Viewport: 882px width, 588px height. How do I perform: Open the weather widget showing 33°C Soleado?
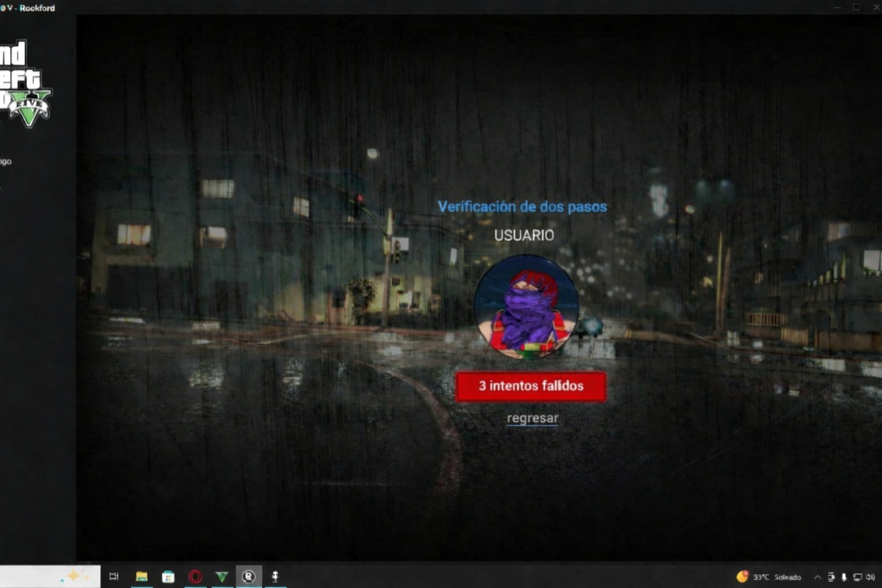(769, 577)
